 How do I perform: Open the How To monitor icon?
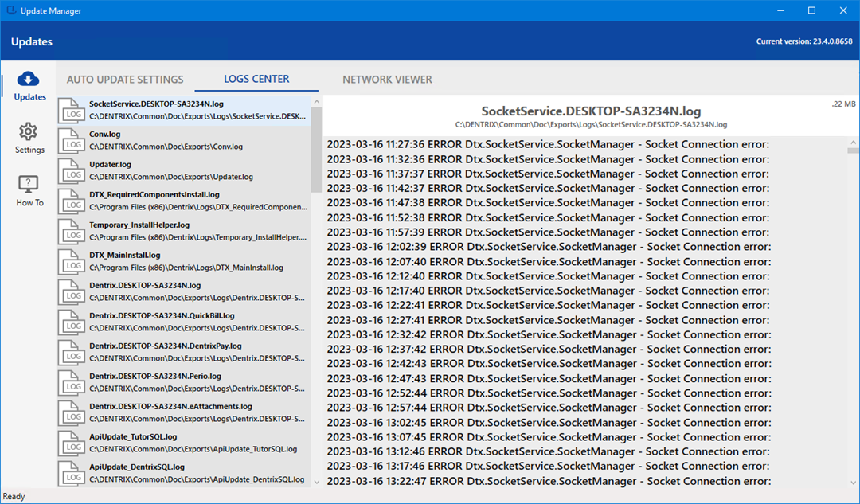28,185
